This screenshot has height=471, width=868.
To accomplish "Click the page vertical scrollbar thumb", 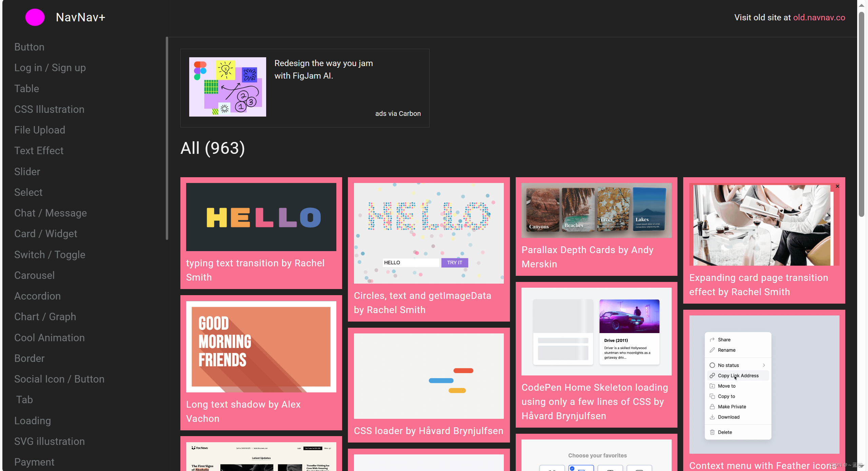I will point(862,115).
